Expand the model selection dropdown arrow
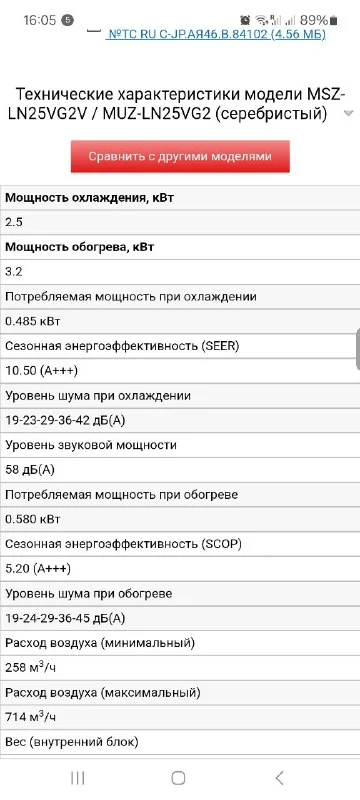Image resolution: width=360 pixels, height=800 pixels. (349, 114)
